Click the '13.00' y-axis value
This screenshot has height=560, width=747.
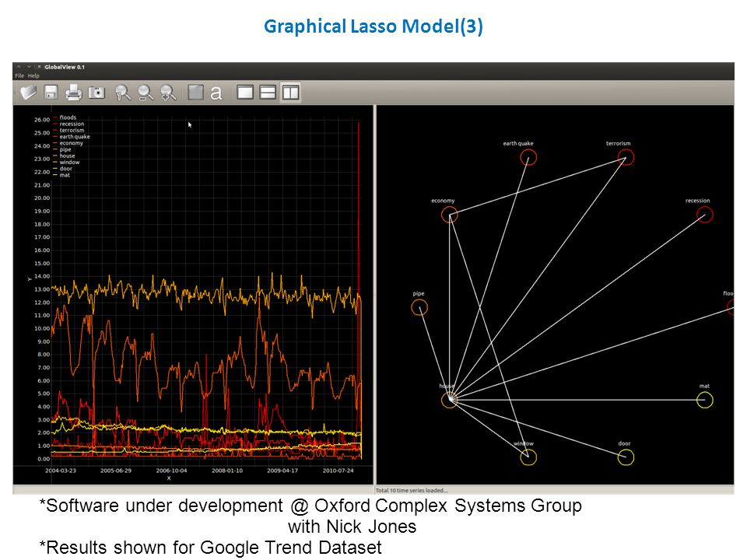pos(42,289)
